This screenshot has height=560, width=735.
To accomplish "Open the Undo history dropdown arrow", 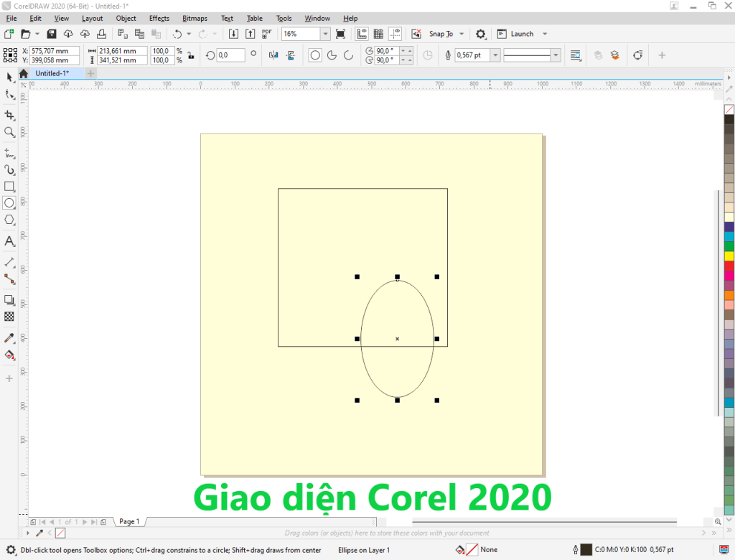I will 189,34.
